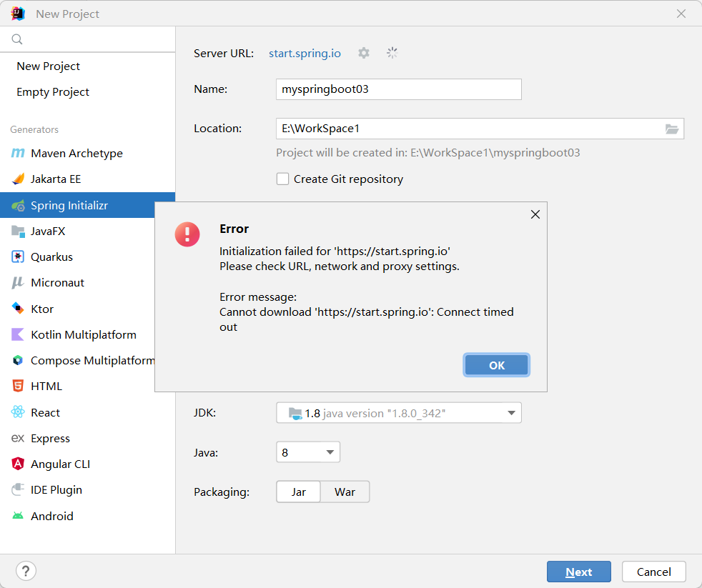Browse location with folder icon
702x588 pixels.
671,129
